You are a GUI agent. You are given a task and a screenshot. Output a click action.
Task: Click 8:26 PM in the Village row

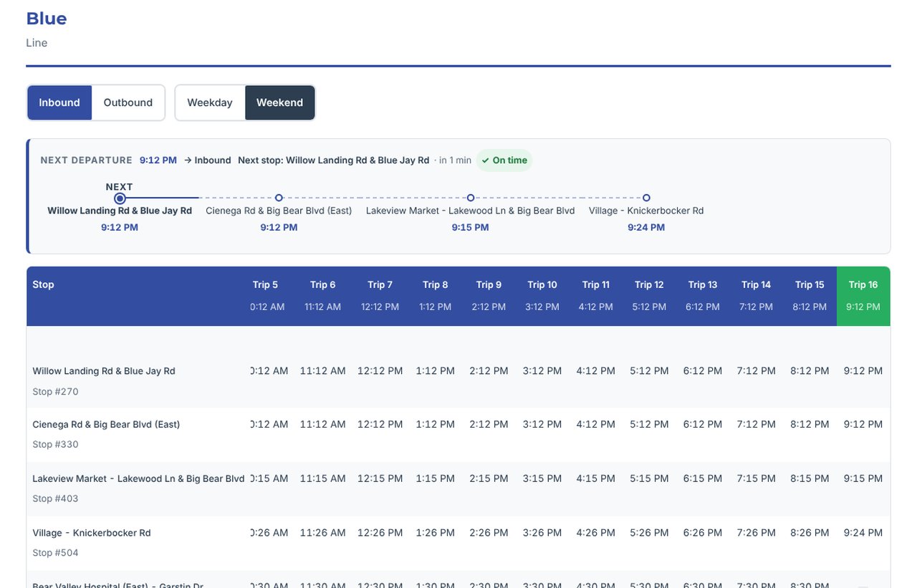(x=810, y=533)
